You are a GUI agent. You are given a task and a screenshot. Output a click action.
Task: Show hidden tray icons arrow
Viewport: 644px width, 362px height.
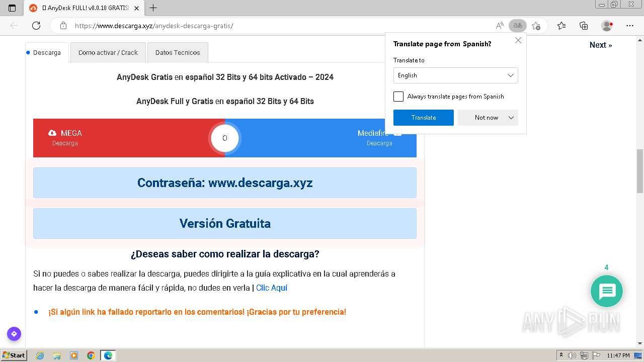click(561, 355)
